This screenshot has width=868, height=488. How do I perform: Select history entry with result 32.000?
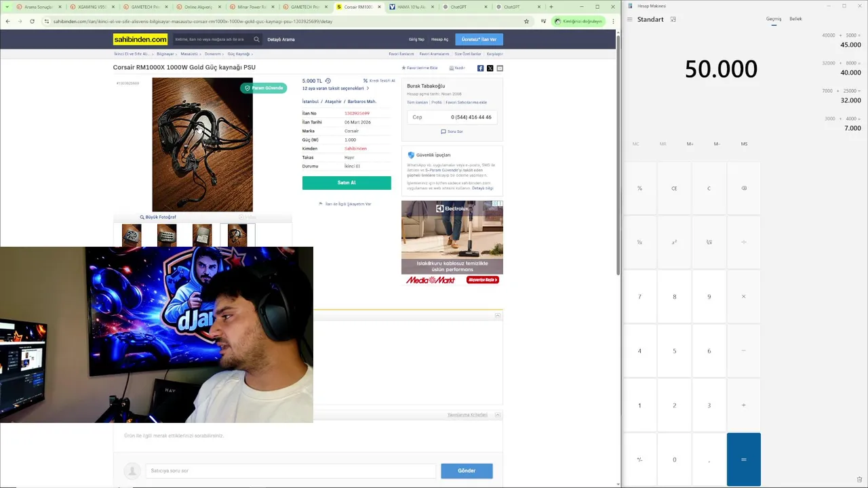pos(840,96)
